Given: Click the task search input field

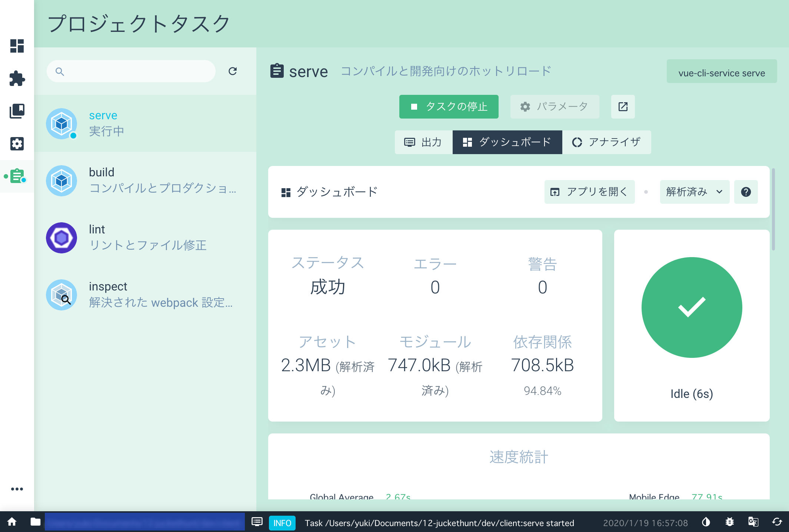Looking at the screenshot, I should [x=137, y=71].
